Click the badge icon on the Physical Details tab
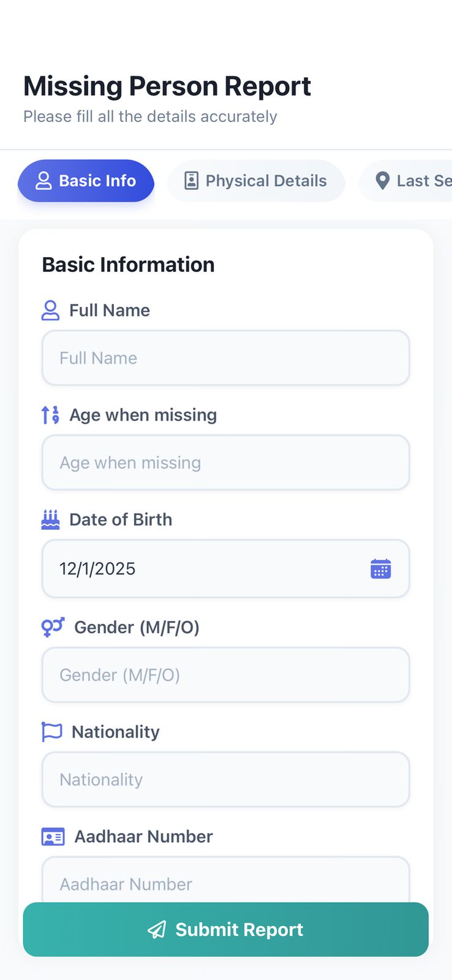Screen dimensions: 452x980 pyautogui.click(x=192, y=181)
